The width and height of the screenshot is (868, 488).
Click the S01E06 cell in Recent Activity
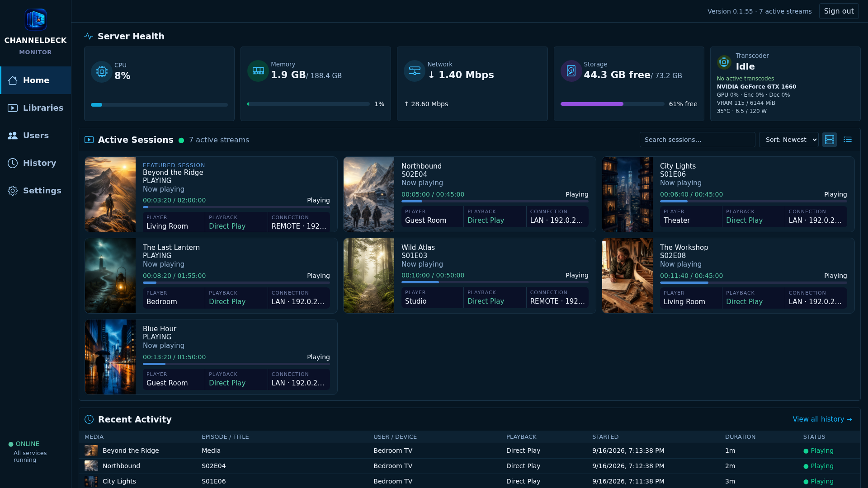[214, 481]
